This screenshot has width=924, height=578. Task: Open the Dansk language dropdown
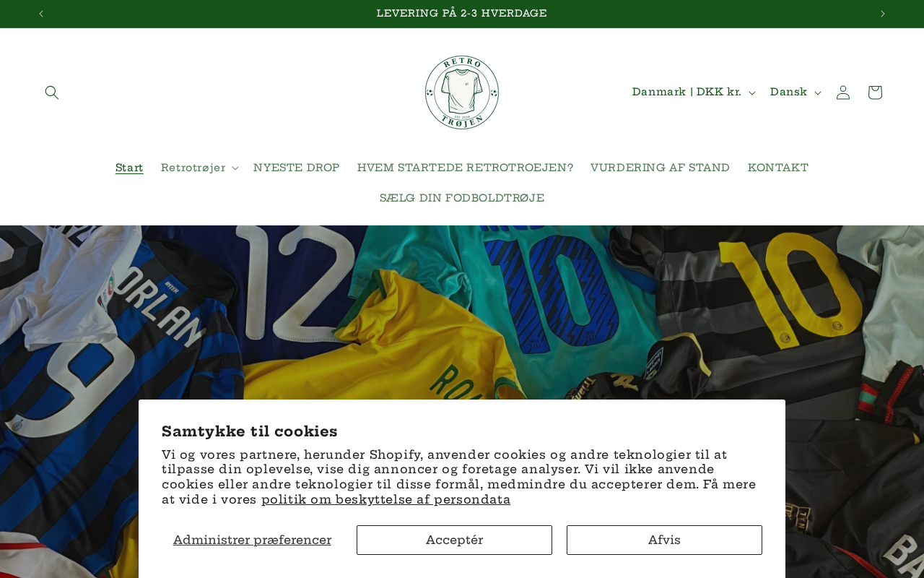[x=795, y=92]
